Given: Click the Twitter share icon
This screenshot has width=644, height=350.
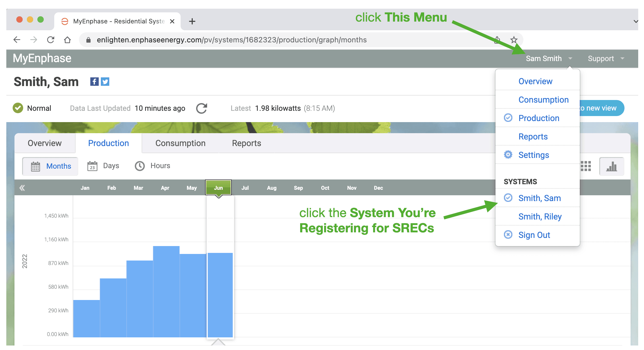Looking at the screenshot, I should [x=105, y=82].
